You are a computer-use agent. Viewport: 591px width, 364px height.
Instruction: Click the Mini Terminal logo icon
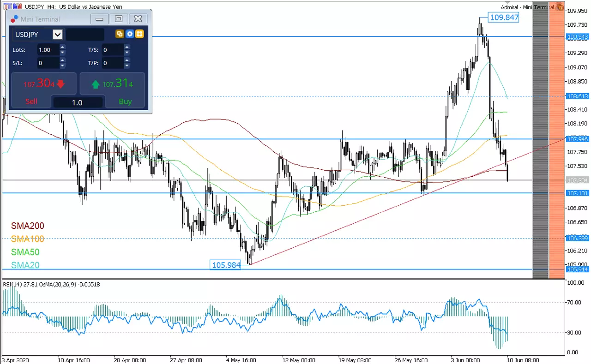14,19
